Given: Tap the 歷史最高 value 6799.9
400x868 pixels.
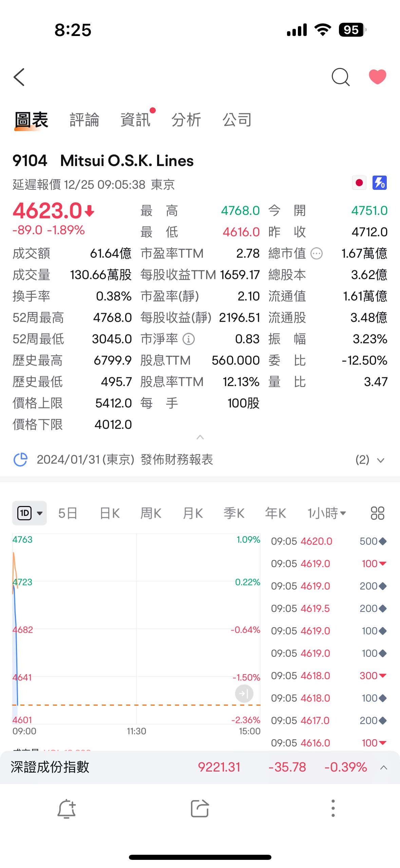Looking at the screenshot, I should 113,361.
